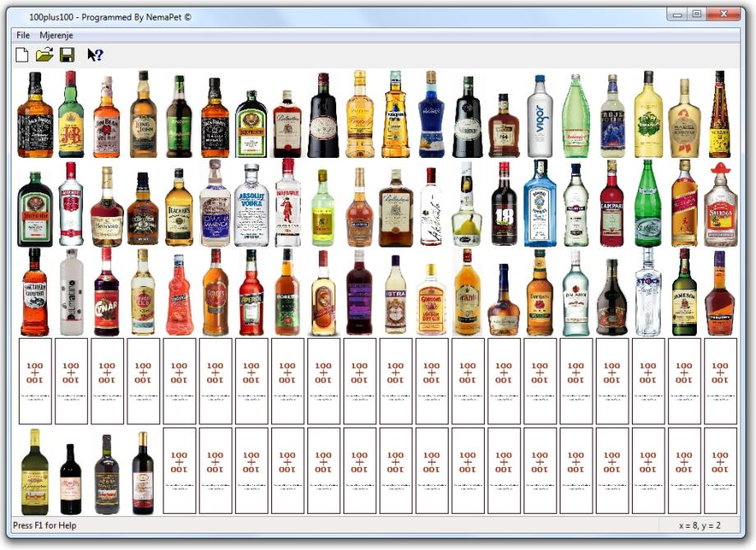Open the Mjerenje menu
756x550 pixels.
[57, 35]
